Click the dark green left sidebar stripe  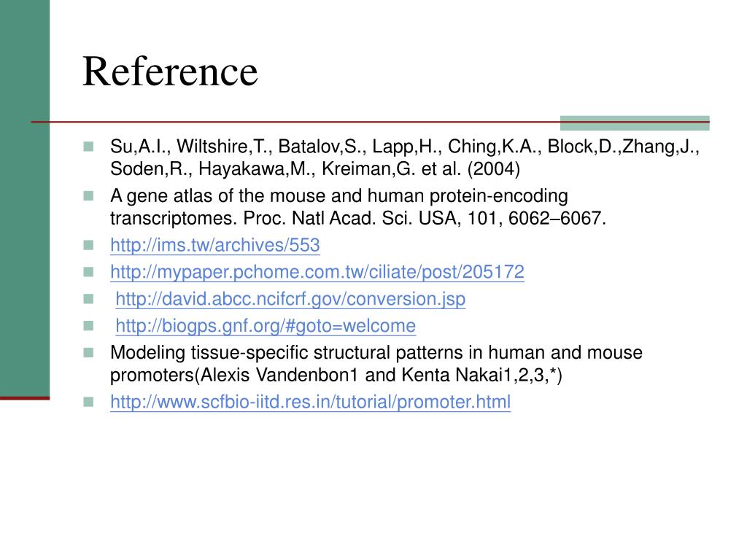tap(25, 198)
